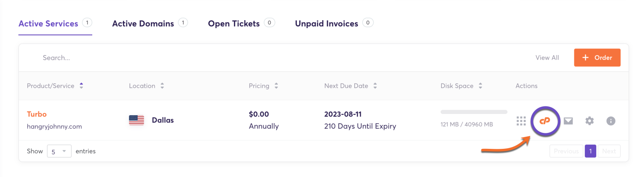This screenshot has height=177, width=644.
Task: Sort by Product/Service column arrows
Action: [81, 86]
